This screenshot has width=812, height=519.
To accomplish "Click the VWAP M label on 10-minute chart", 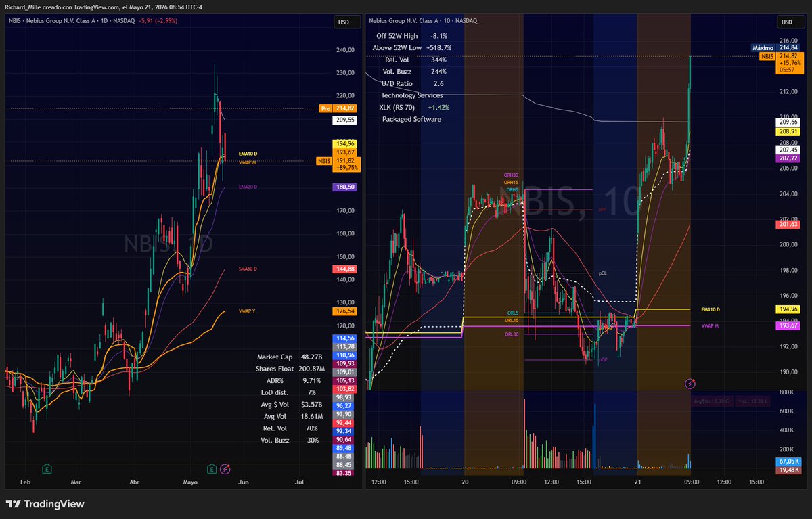I will point(710,325).
